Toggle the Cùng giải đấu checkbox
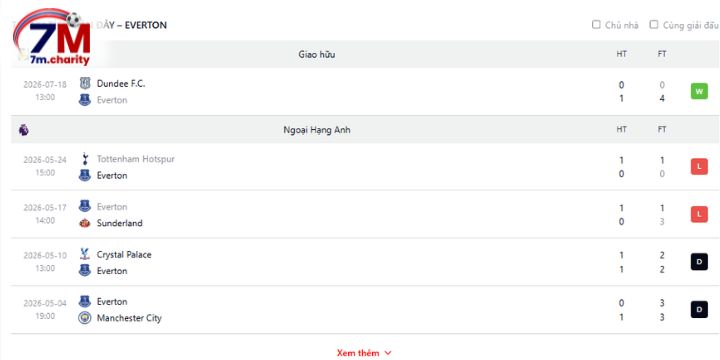 coord(653,25)
